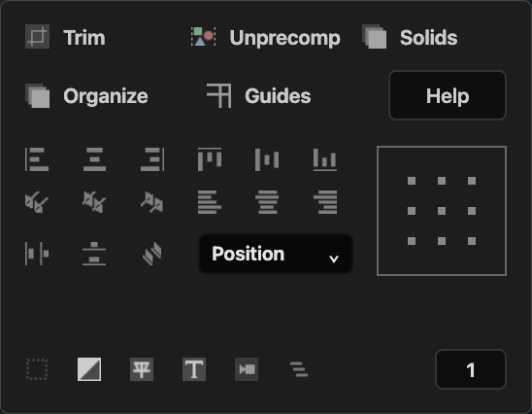Viewport: 532px width, 414px height.
Task: Toggle the text layer T option
Action: coord(194,369)
